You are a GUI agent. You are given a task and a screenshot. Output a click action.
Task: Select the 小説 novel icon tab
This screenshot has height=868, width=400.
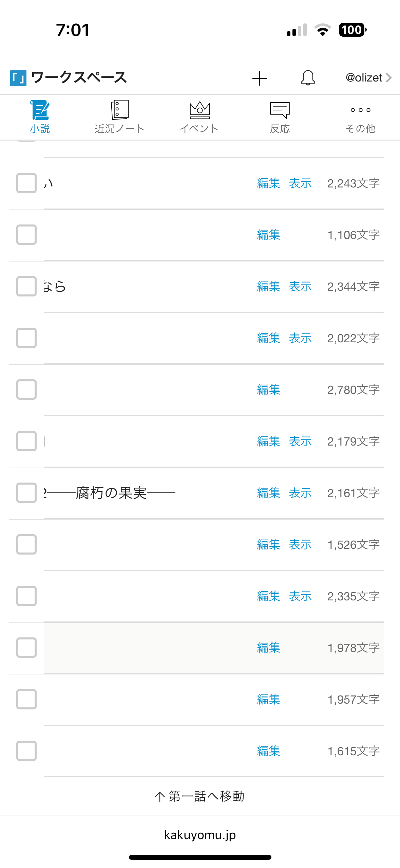[x=40, y=110]
